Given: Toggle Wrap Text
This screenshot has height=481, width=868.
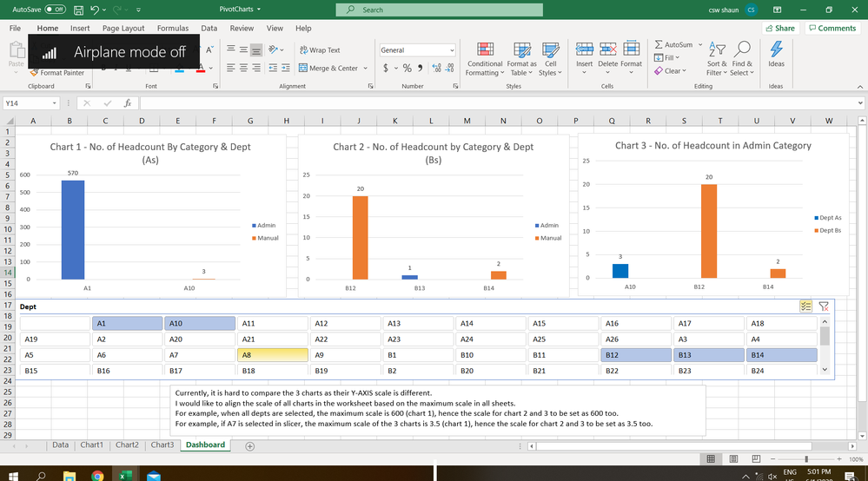Looking at the screenshot, I should click(x=320, y=49).
